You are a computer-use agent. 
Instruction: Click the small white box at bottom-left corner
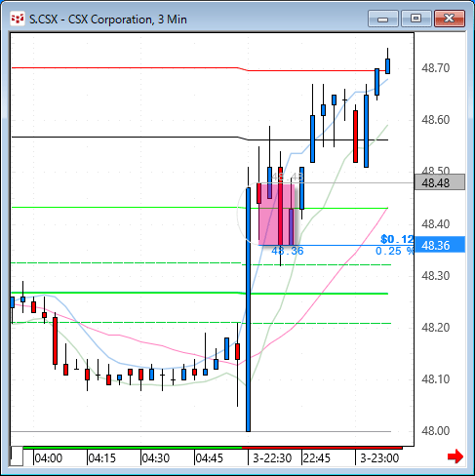(x=17, y=456)
